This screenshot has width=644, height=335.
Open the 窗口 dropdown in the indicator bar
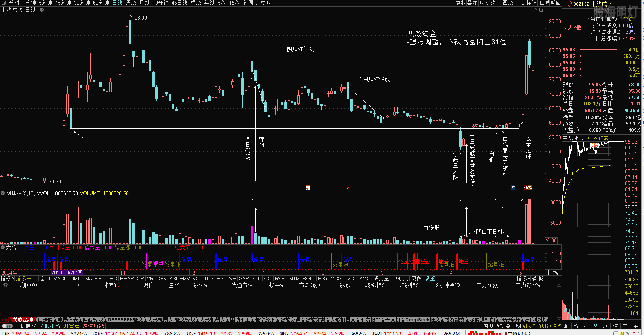45,278
